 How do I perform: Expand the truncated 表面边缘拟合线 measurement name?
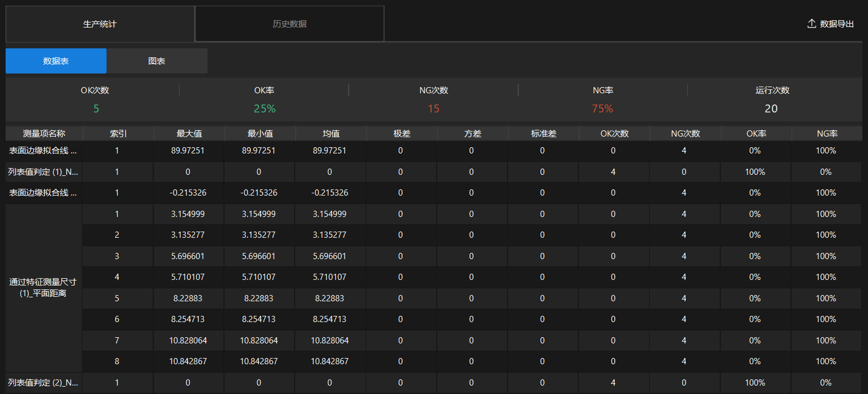point(43,150)
